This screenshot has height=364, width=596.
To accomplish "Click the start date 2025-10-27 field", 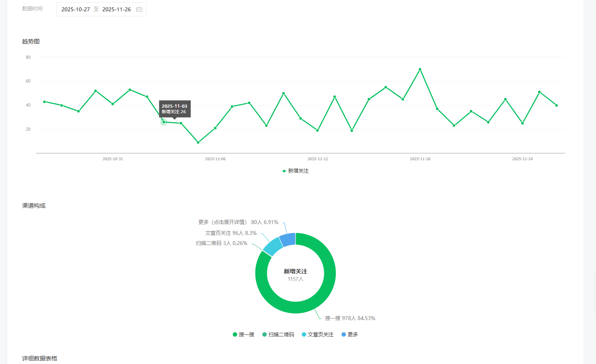I will [76, 9].
